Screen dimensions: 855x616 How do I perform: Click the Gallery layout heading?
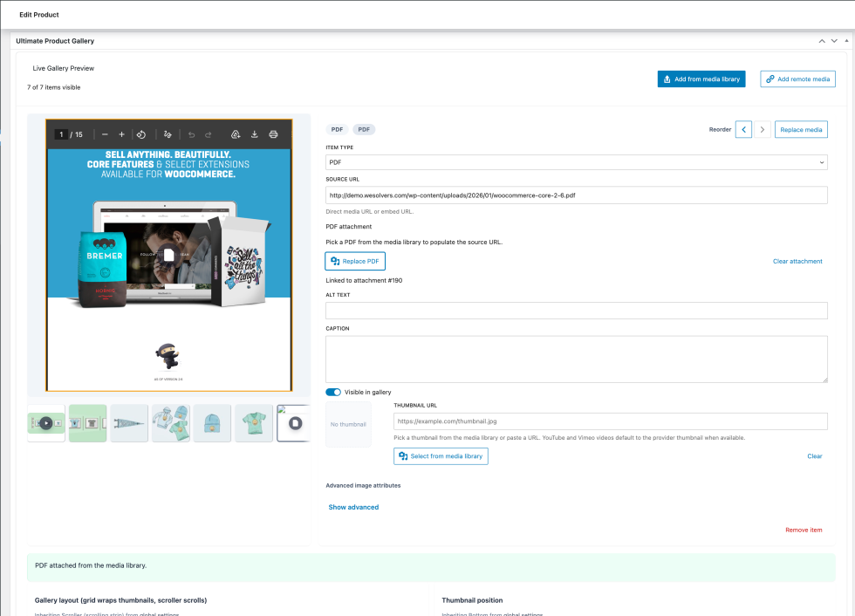120,600
